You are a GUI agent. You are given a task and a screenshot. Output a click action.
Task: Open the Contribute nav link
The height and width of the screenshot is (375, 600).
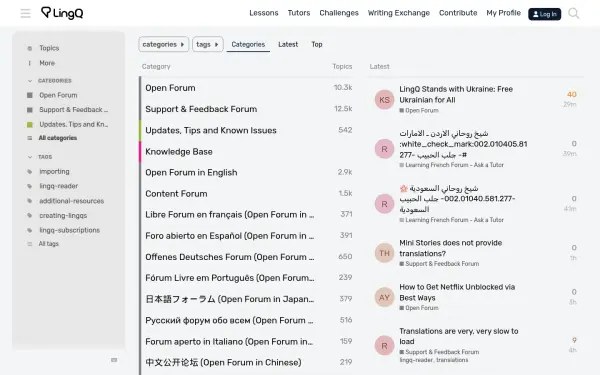458,13
